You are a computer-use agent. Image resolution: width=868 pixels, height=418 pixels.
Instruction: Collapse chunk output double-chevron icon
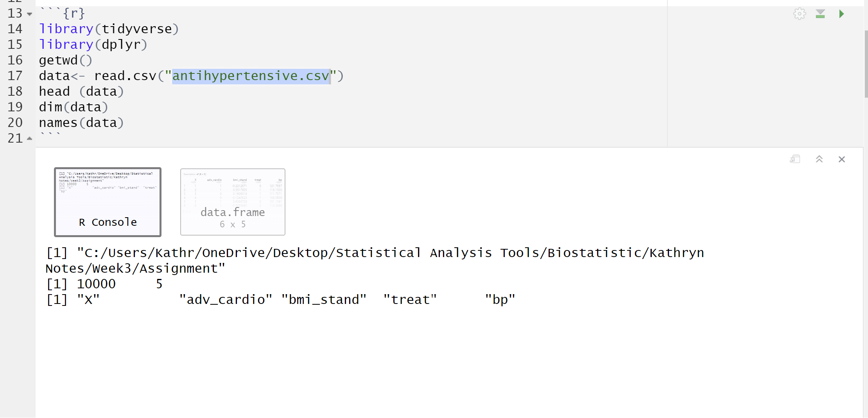(819, 159)
